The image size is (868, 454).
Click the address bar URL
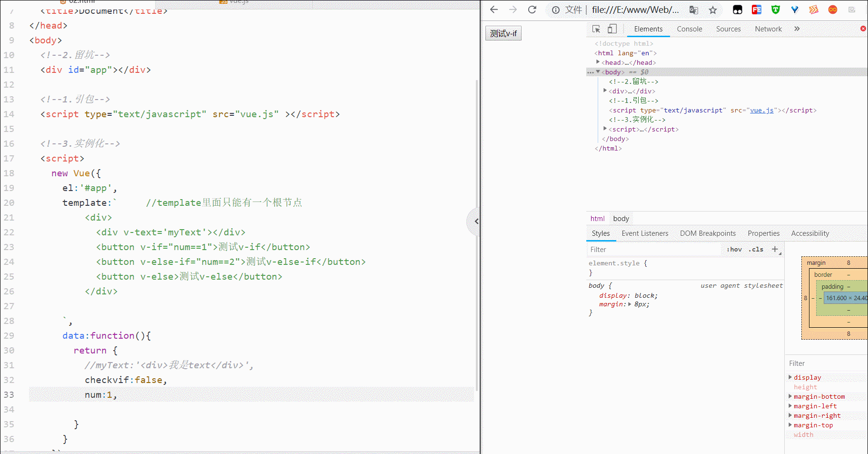click(x=635, y=10)
